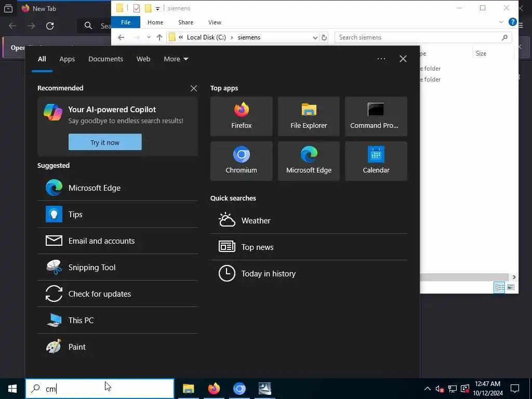Open Tips in Suggested list
Viewport: 532px width, 399px height.
click(x=118, y=214)
